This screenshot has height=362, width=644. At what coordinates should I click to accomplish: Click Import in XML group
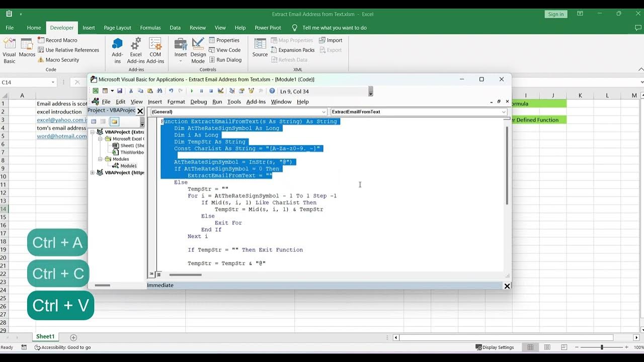coord(331,40)
